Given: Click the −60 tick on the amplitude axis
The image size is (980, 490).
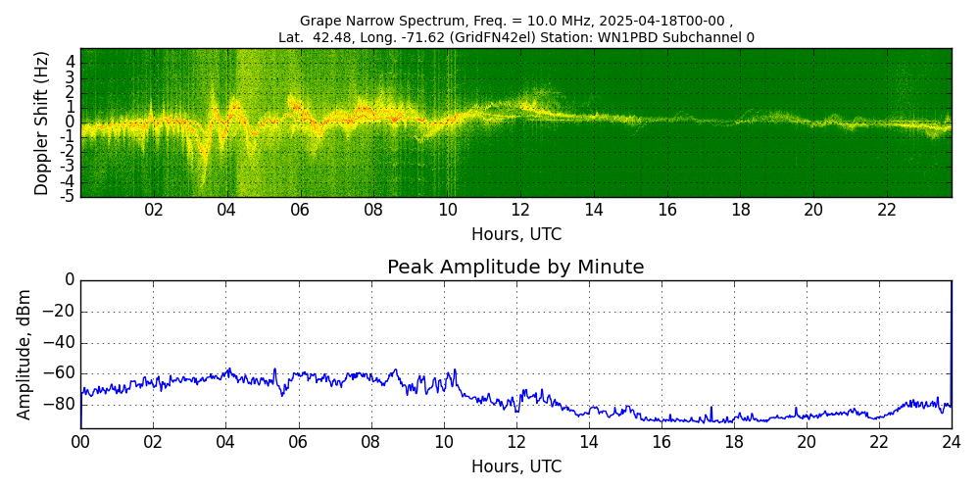Looking at the screenshot, I should (57, 373).
